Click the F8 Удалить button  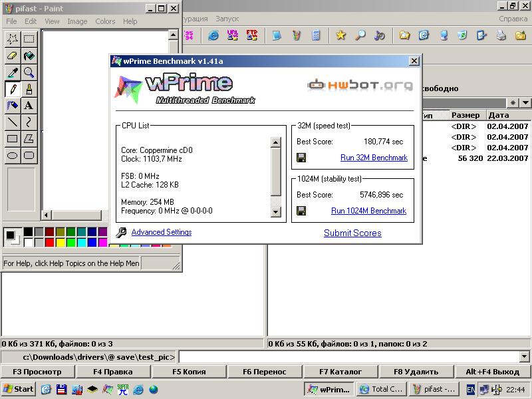pos(416,372)
